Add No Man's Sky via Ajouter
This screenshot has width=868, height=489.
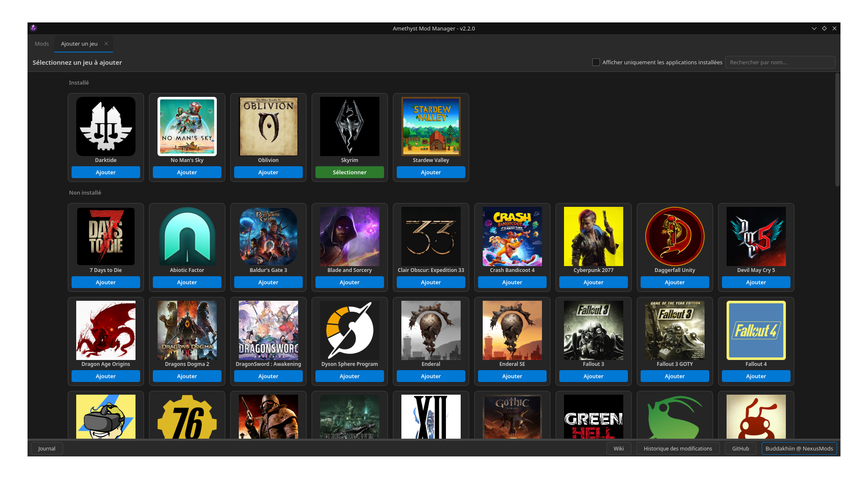point(187,172)
